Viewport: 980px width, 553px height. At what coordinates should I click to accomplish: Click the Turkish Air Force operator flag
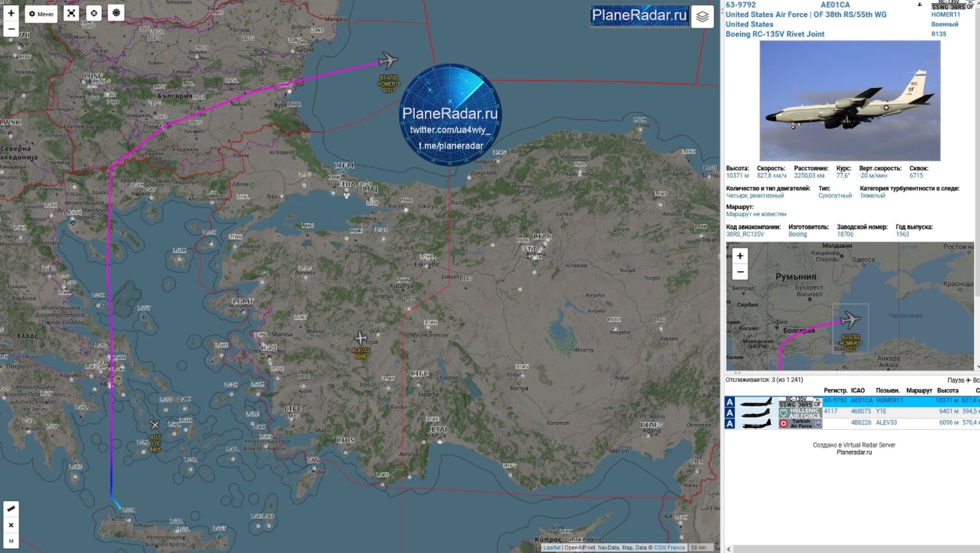800,424
